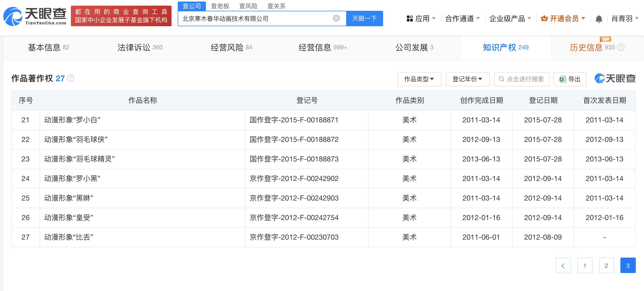Click registration number 国作登字-2015-F-00188873
This screenshot has width=644, height=291.
coord(294,159)
